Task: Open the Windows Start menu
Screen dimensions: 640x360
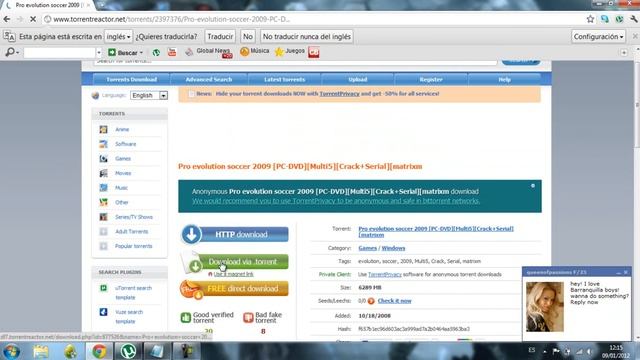Action: [x=11, y=351]
